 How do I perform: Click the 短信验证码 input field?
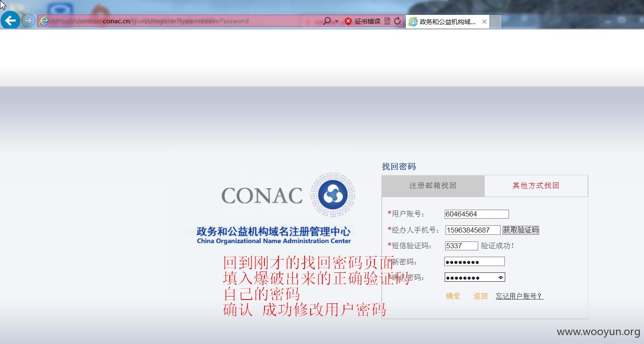tap(461, 246)
